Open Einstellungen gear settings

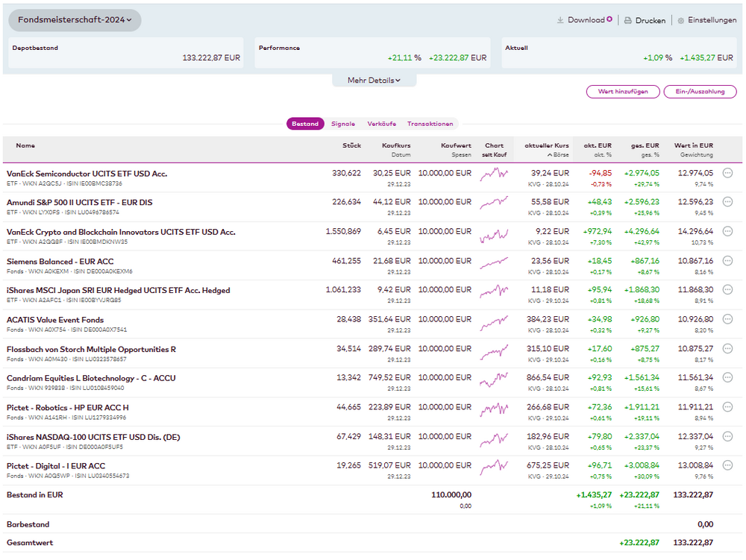(680, 21)
